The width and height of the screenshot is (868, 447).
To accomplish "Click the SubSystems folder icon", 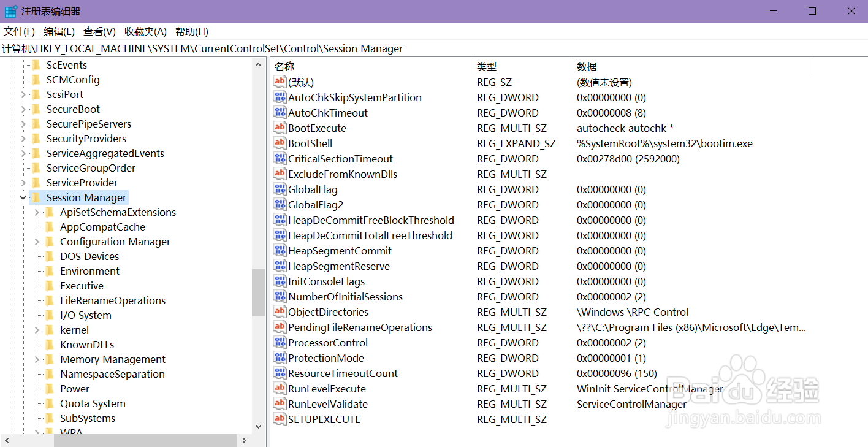I will (50, 418).
